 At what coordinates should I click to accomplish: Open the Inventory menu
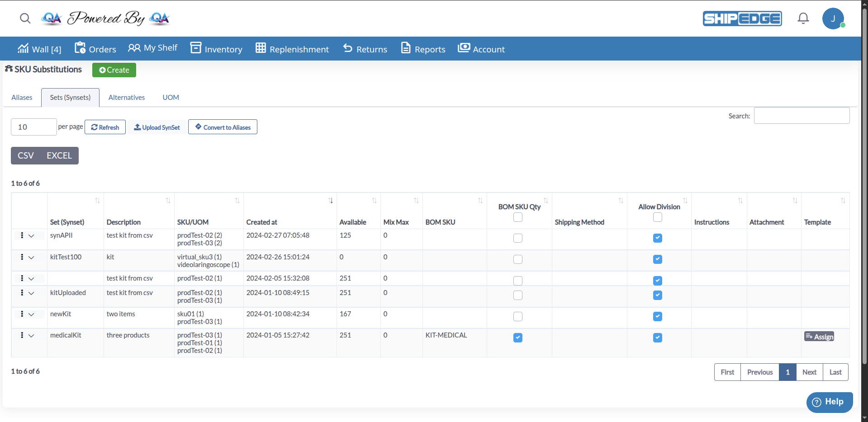(x=216, y=49)
